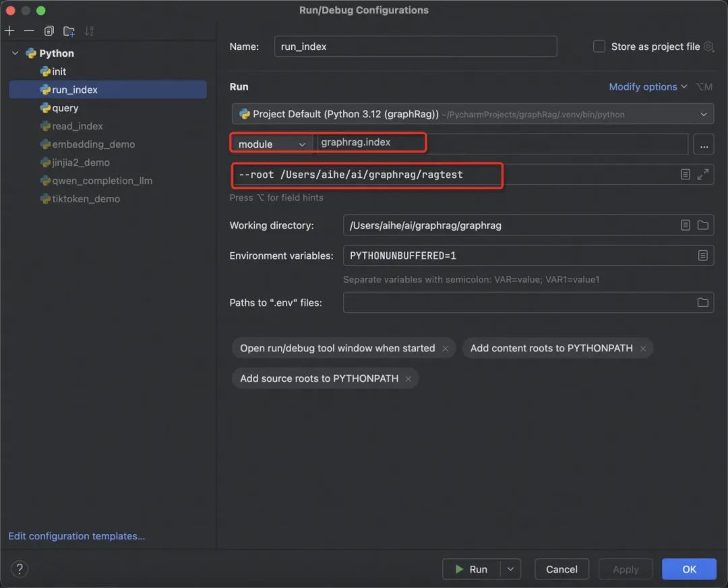This screenshot has width=728, height=588.
Task: Click the Add New Configuration plus icon
Action: pos(9,31)
